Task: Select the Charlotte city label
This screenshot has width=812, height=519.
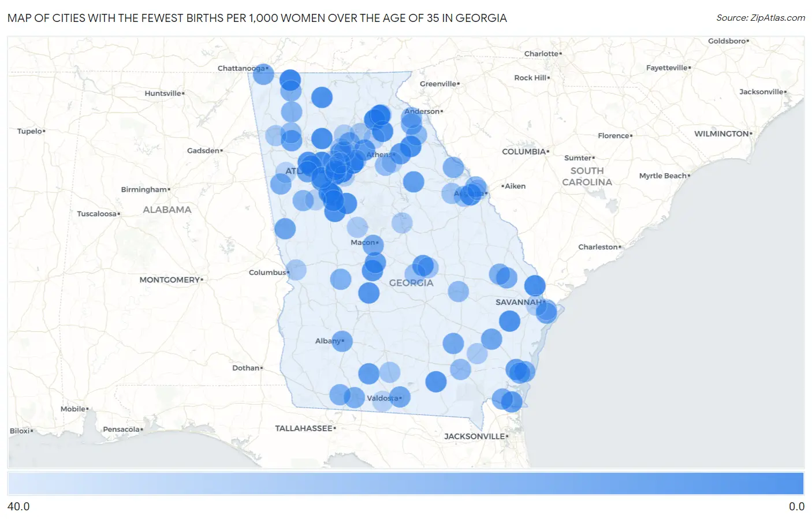Action: pyautogui.click(x=541, y=54)
